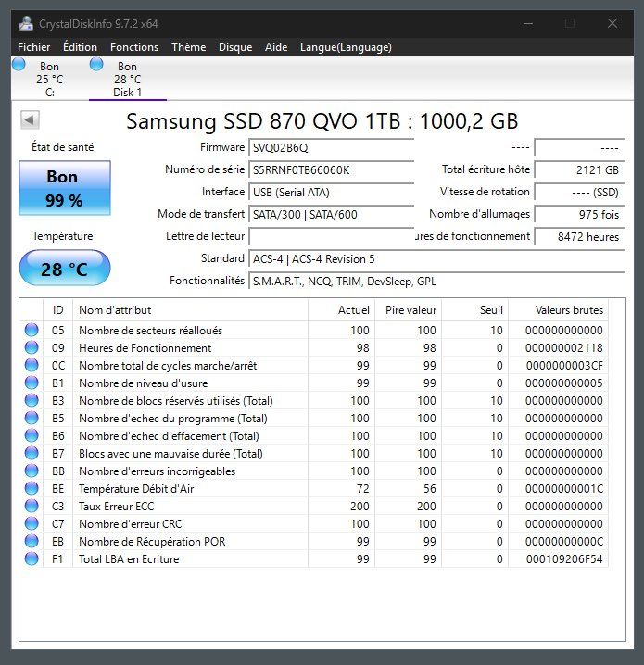Click Total écriture hôte value 2121 GB
This screenshot has width=644, height=665.
(x=579, y=170)
